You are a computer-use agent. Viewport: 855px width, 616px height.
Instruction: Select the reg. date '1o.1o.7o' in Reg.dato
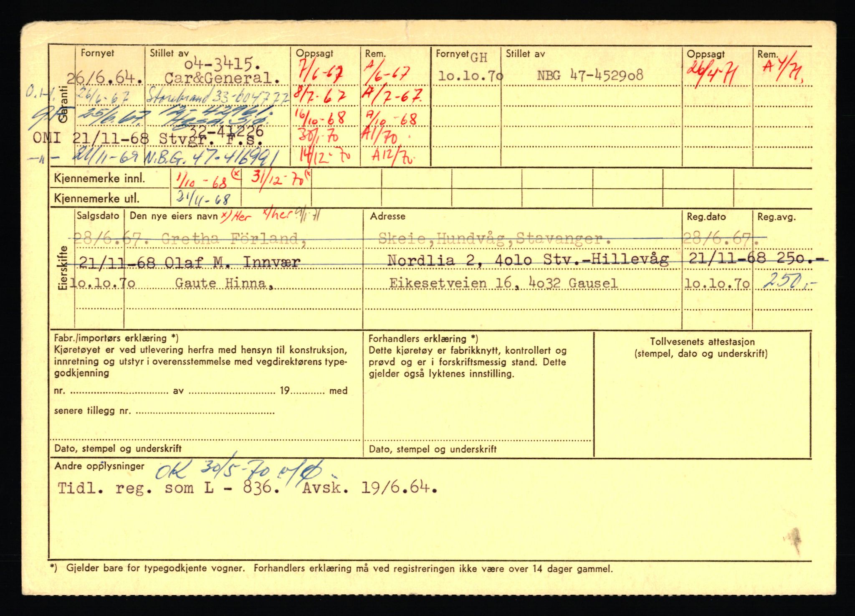click(717, 284)
